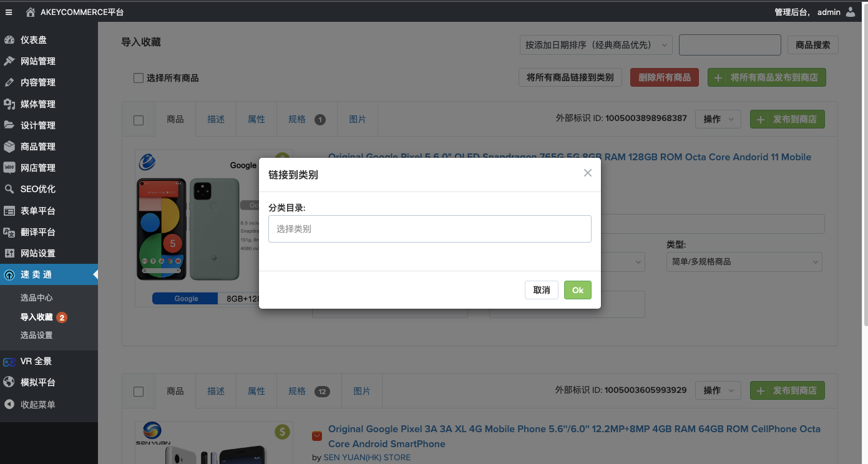Open the 按添加日期排序 sort dropdown

pyautogui.click(x=595, y=45)
